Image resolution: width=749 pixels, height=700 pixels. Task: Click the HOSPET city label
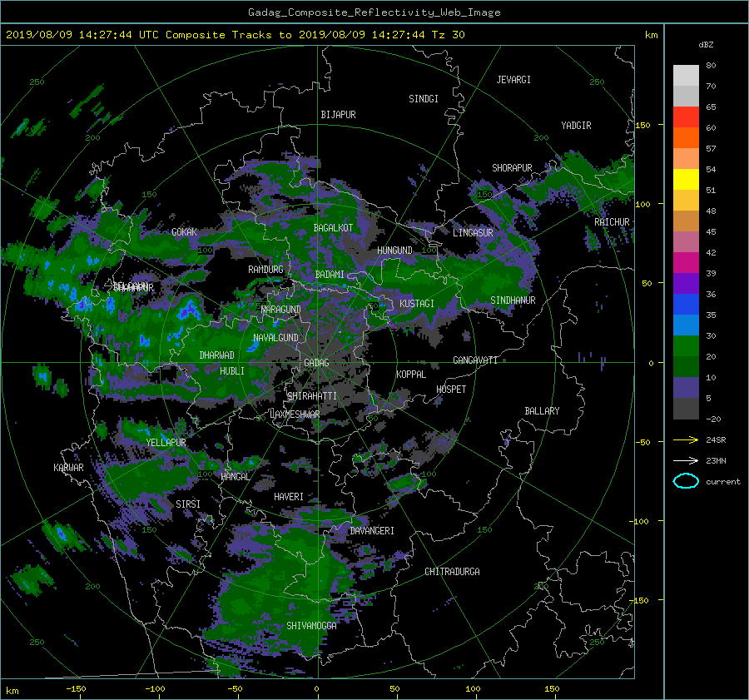[x=451, y=390]
